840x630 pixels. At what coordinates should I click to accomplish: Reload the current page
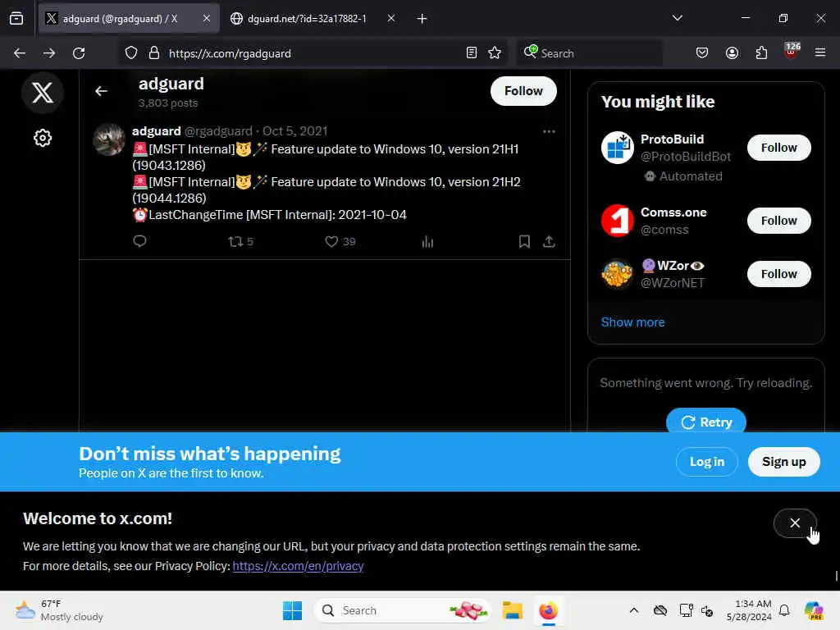(79, 53)
